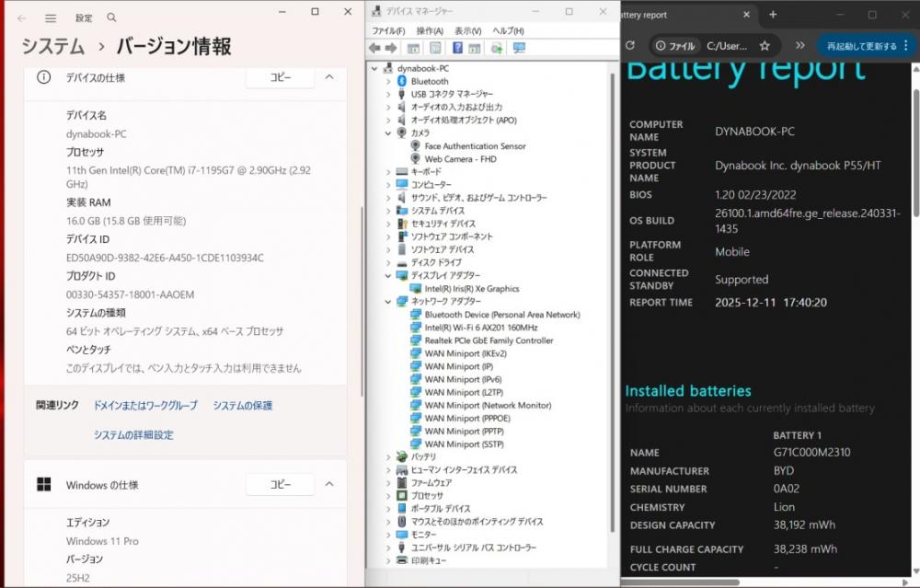Expand the Bluetooth category
This screenshot has height=588, width=920.
388,81
